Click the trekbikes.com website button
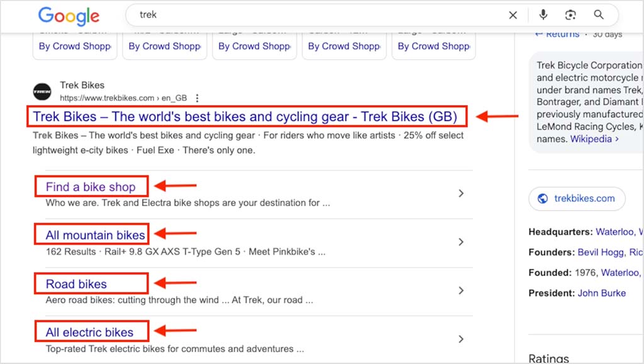 (577, 199)
